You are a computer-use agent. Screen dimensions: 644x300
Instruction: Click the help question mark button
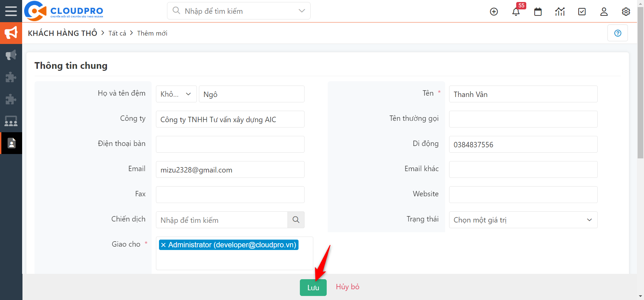coord(618,33)
